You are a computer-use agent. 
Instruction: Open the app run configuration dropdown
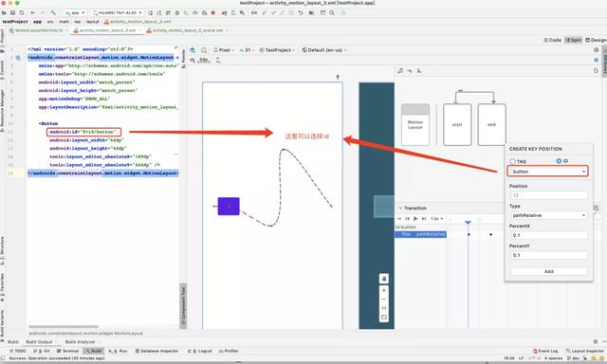click(75, 12)
